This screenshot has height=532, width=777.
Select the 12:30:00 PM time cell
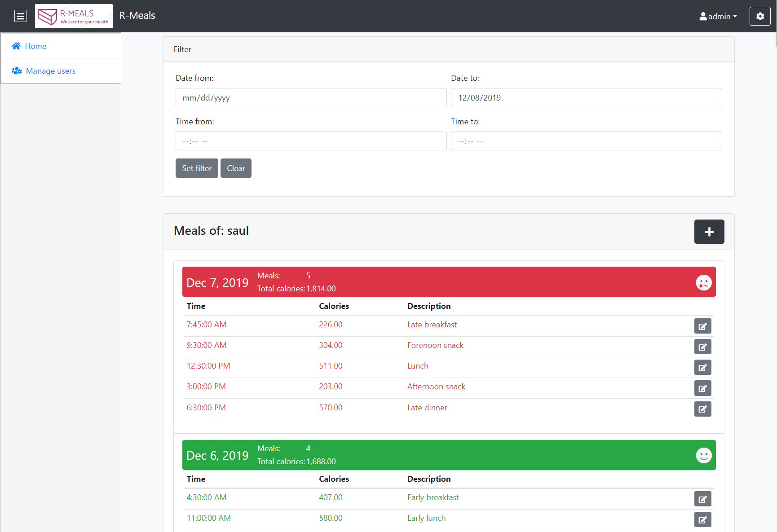[x=208, y=366]
